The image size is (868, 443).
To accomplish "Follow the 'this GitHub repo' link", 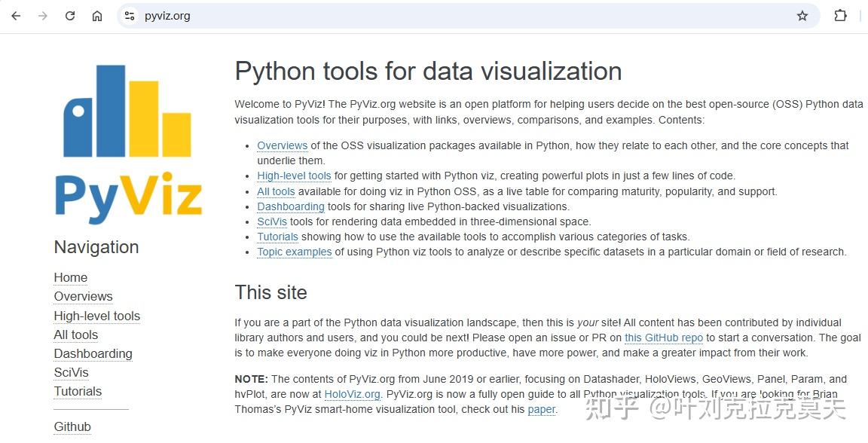I will (x=663, y=338).
